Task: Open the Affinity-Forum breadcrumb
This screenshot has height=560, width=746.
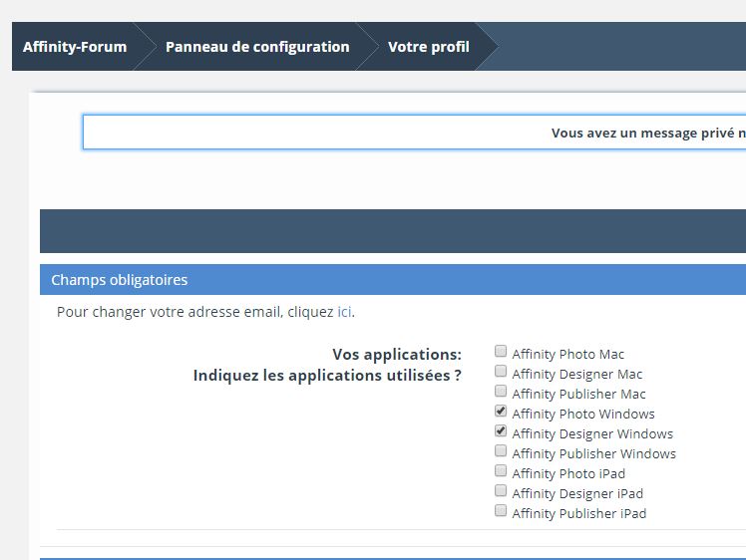Action: point(75,47)
